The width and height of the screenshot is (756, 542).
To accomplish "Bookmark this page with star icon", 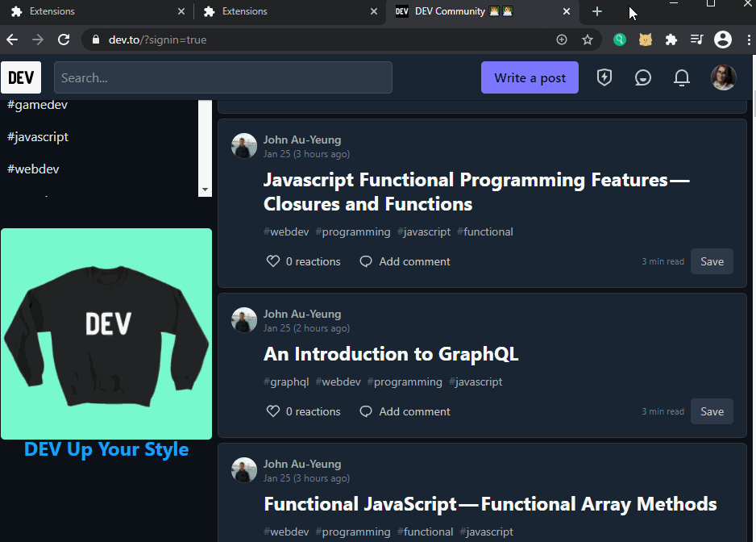I will [x=588, y=40].
